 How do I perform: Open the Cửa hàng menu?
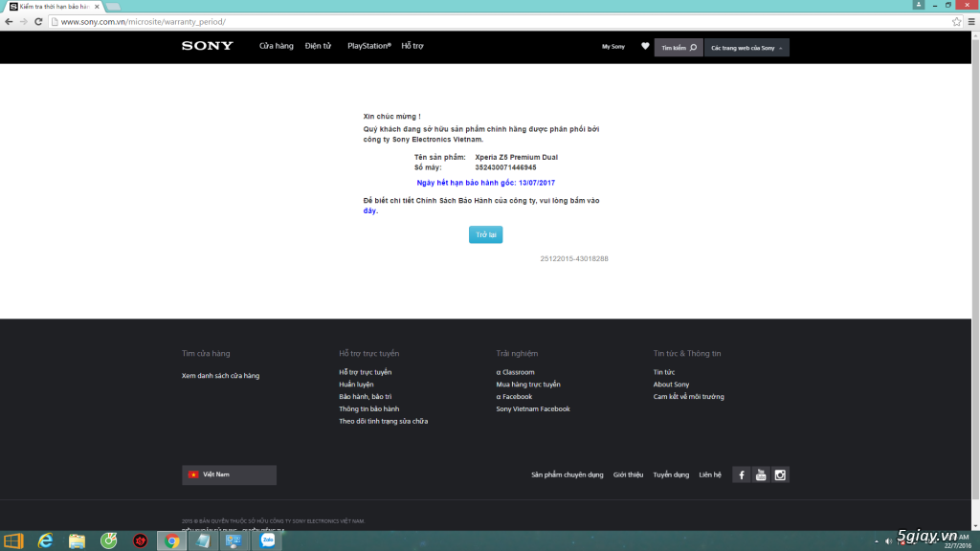click(x=277, y=46)
